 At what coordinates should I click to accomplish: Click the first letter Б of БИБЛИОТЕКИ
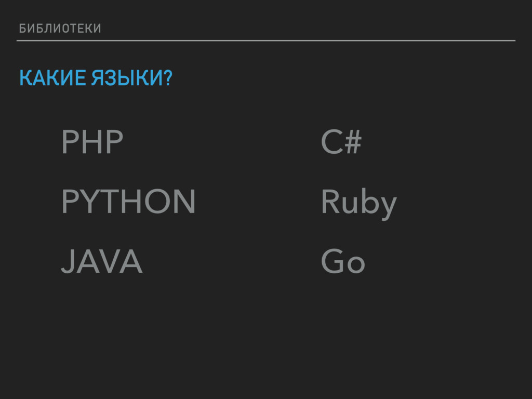coord(22,28)
